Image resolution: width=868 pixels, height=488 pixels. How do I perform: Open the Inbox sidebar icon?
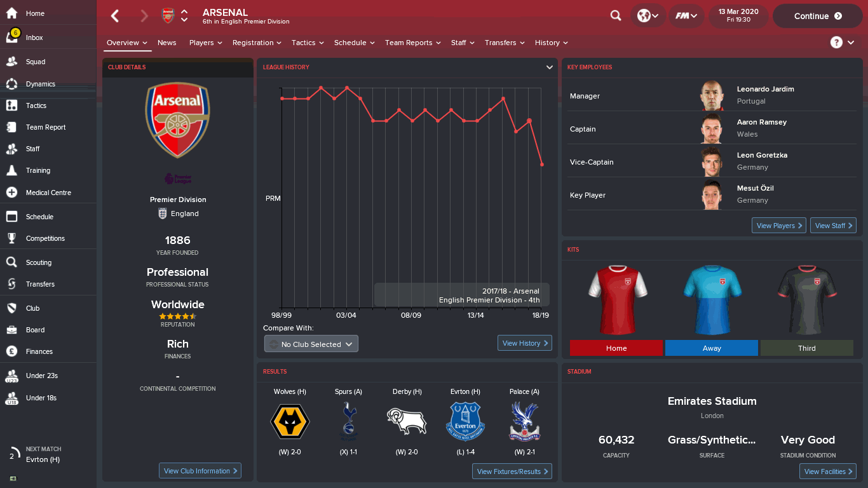[11, 37]
